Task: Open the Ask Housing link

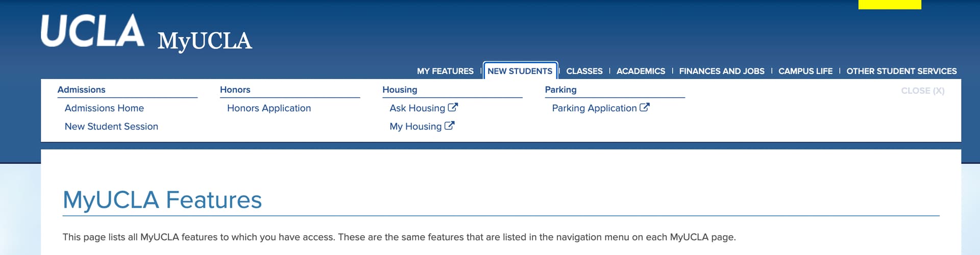Action: pos(418,108)
